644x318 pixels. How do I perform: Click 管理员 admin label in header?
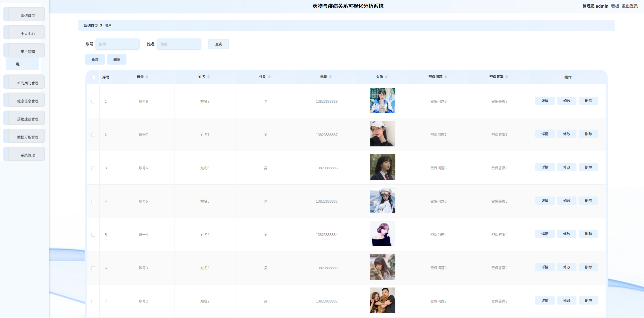595,6
